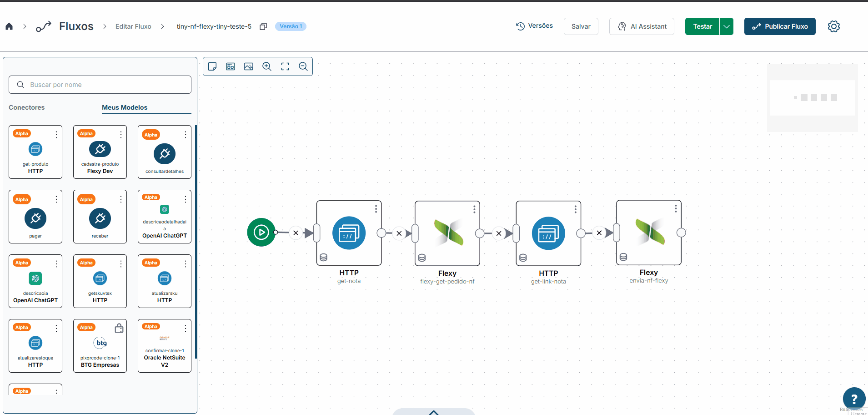Select the pagar model card
868x415 pixels.
(35, 217)
